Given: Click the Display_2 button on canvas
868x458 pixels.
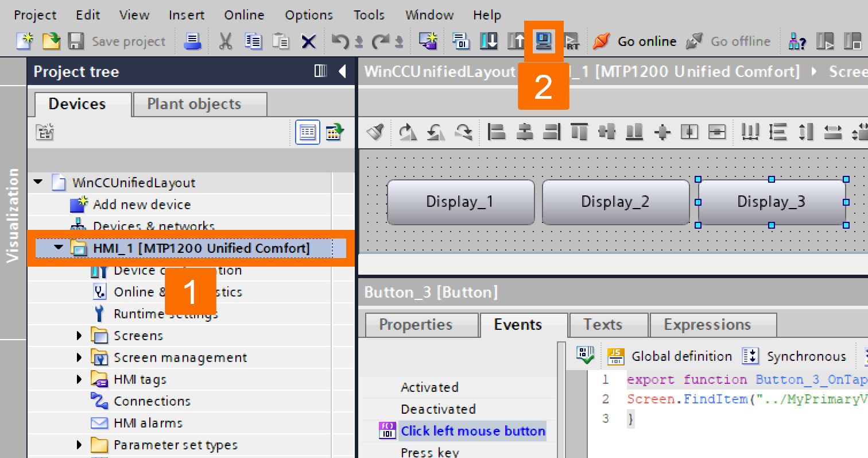Looking at the screenshot, I should 615,202.
